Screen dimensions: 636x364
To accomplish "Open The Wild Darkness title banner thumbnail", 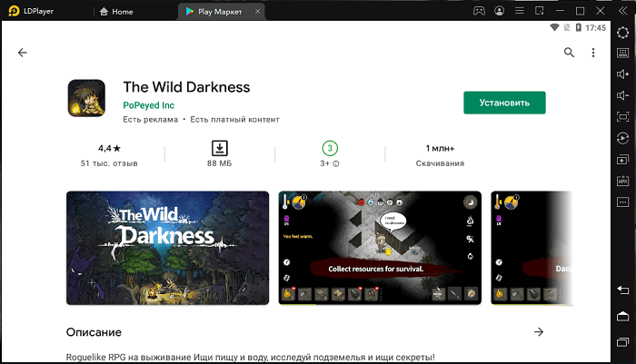I will [x=167, y=248].
